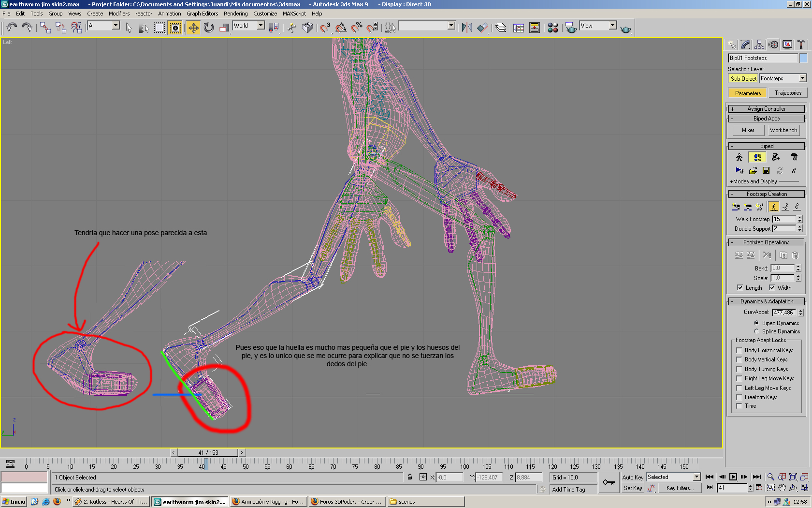This screenshot has height=508, width=812.
Task: Uncheck the Width checkbox
Action: pos(772,287)
